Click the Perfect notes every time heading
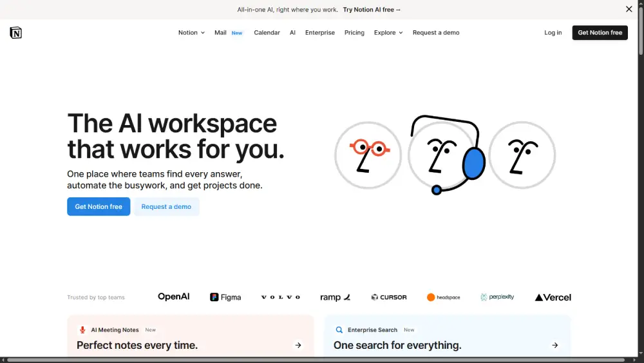Viewport: 644px width, 363px height. point(137,346)
